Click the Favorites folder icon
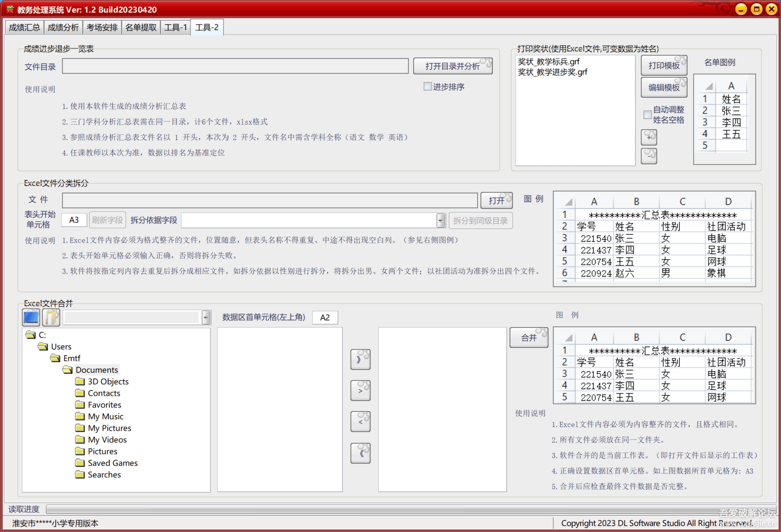781x532 pixels. click(80, 405)
